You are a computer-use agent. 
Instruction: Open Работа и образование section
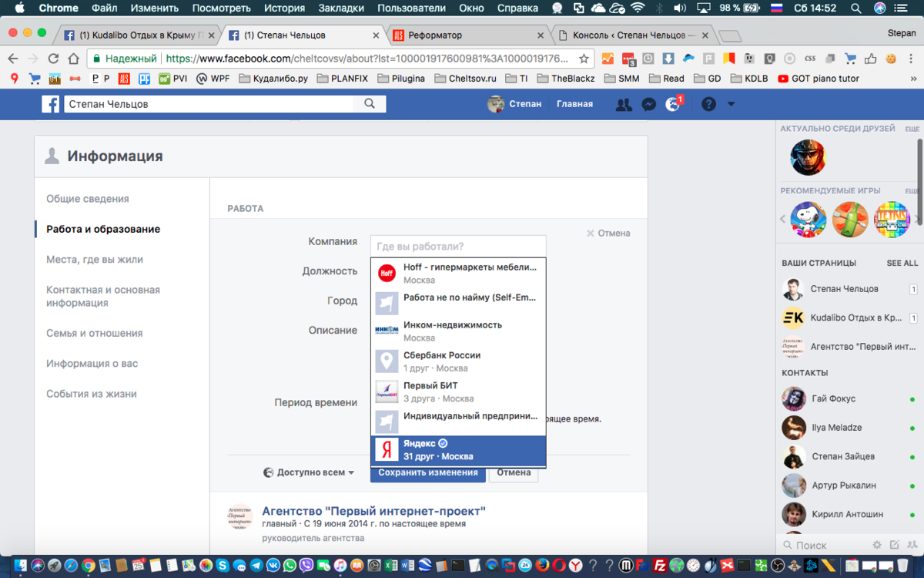pyautogui.click(x=103, y=229)
